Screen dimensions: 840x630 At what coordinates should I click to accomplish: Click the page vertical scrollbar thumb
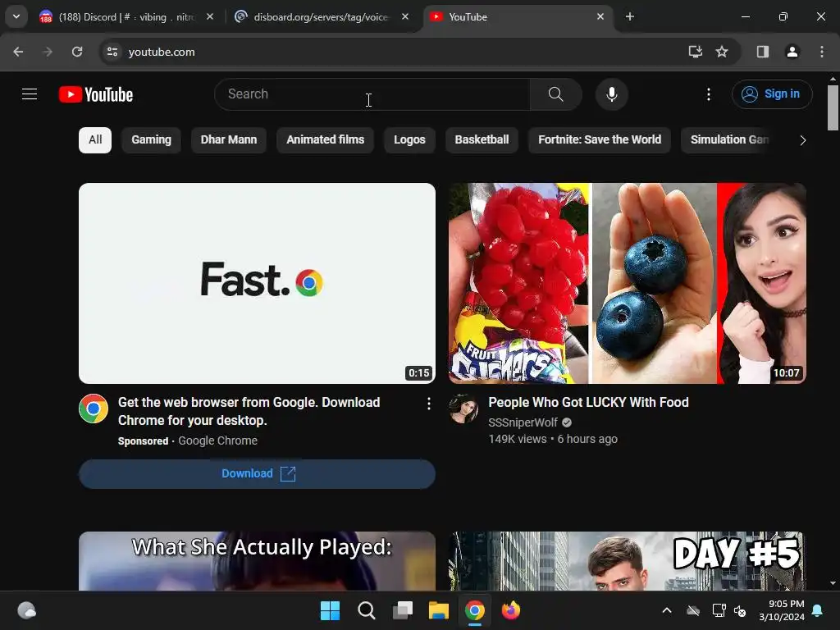(x=833, y=107)
